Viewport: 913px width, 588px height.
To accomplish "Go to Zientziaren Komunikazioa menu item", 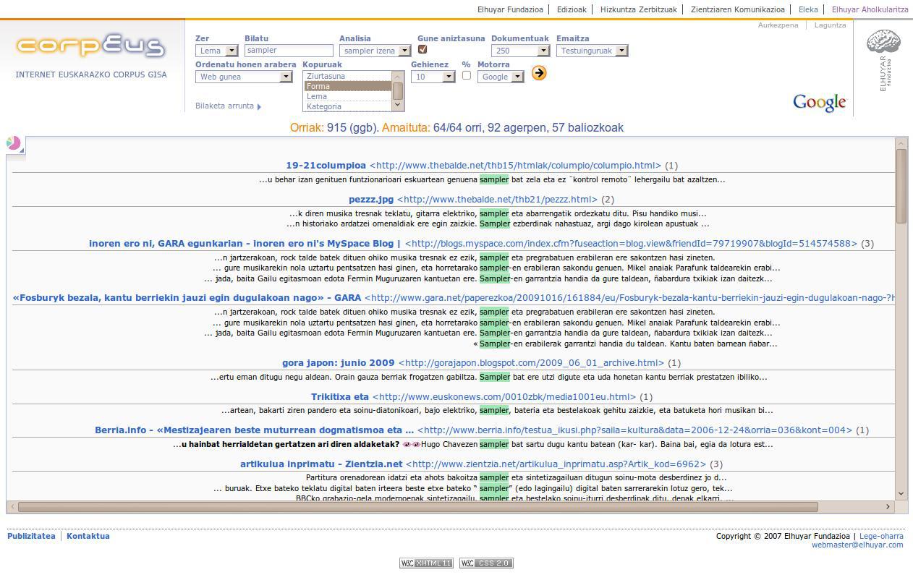I will 737,9.
